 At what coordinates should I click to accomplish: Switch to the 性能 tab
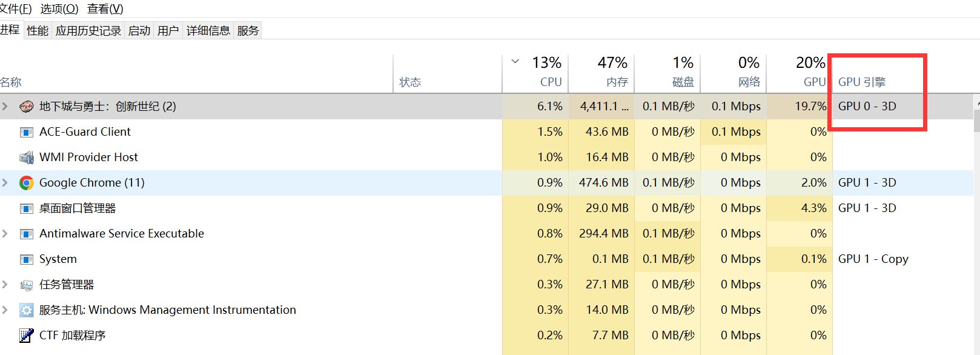[x=38, y=31]
